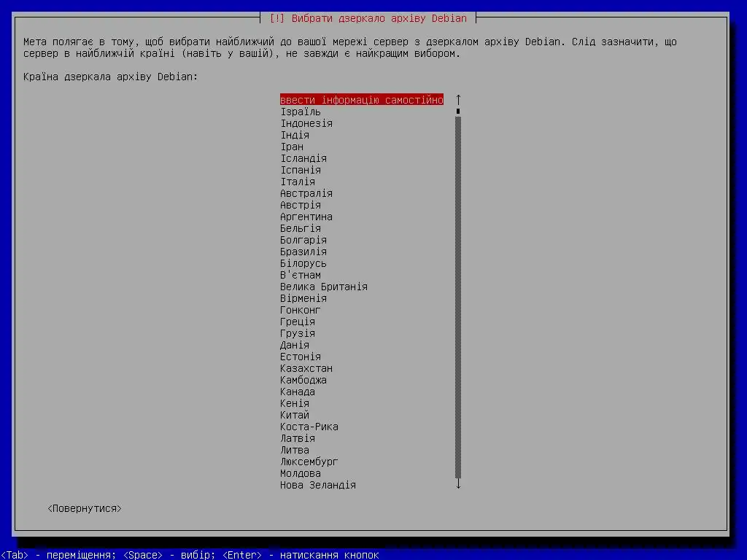Pick Китай as mirror country
Image resolution: width=747 pixels, height=560 pixels.
[295, 415]
